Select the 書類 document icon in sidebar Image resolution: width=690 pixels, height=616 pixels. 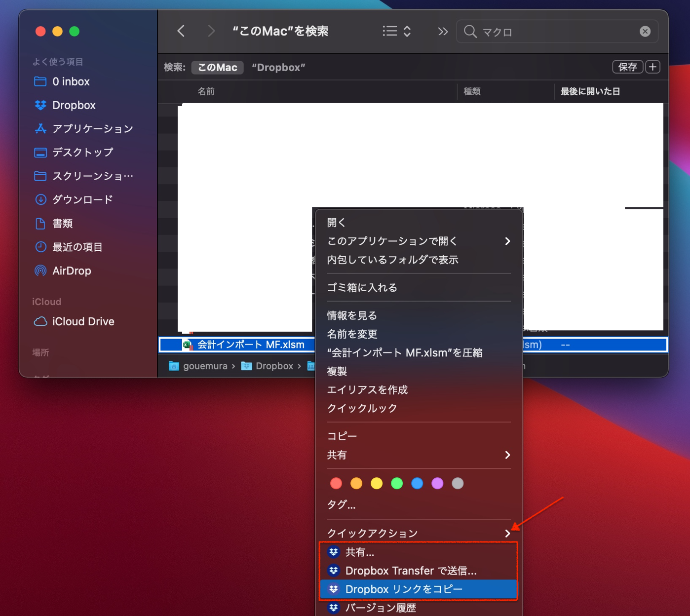(40, 224)
